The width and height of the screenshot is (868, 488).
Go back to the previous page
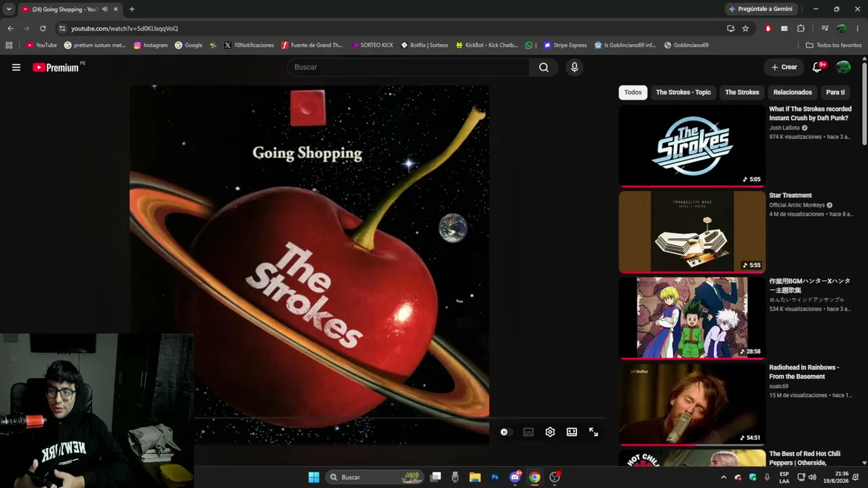tap(10, 28)
